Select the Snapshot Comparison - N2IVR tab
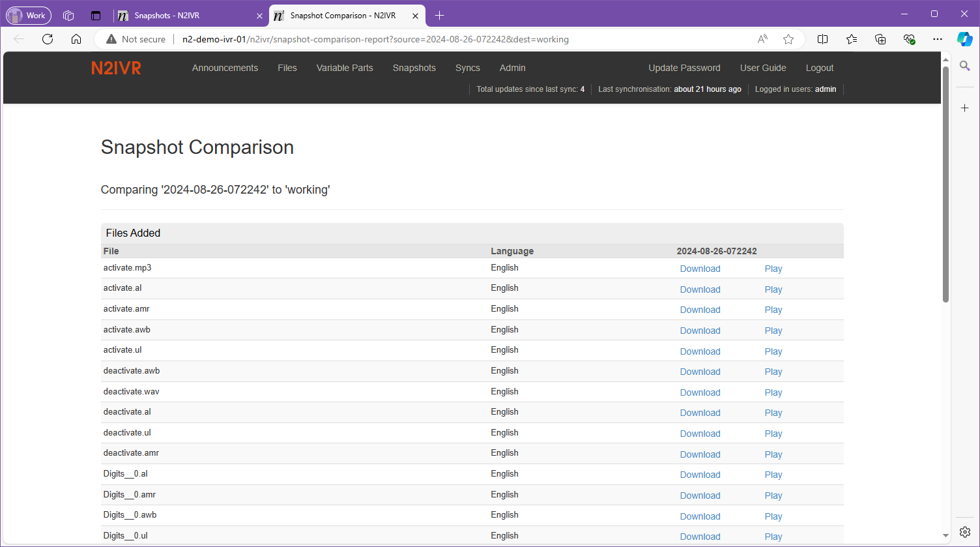 tap(347, 16)
